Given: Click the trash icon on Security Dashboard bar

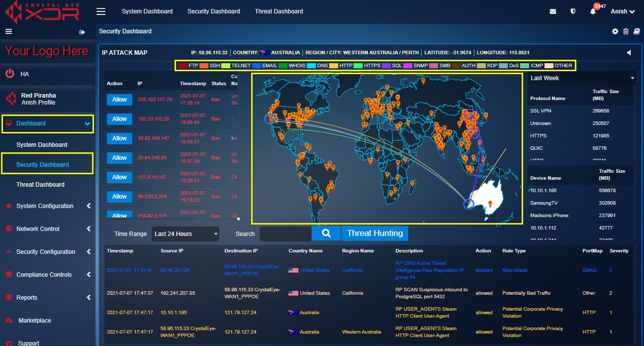Looking at the screenshot, I should tap(626, 31).
